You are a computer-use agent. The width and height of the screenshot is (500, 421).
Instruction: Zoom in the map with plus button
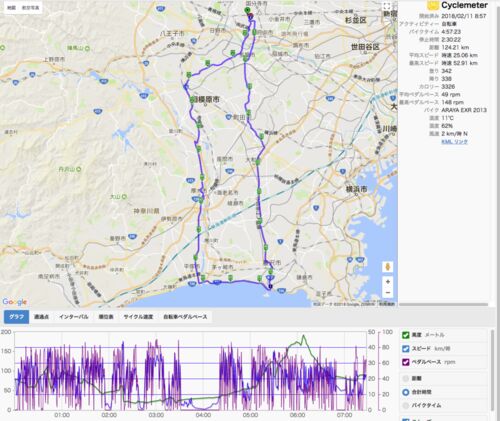pyautogui.click(x=388, y=282)
